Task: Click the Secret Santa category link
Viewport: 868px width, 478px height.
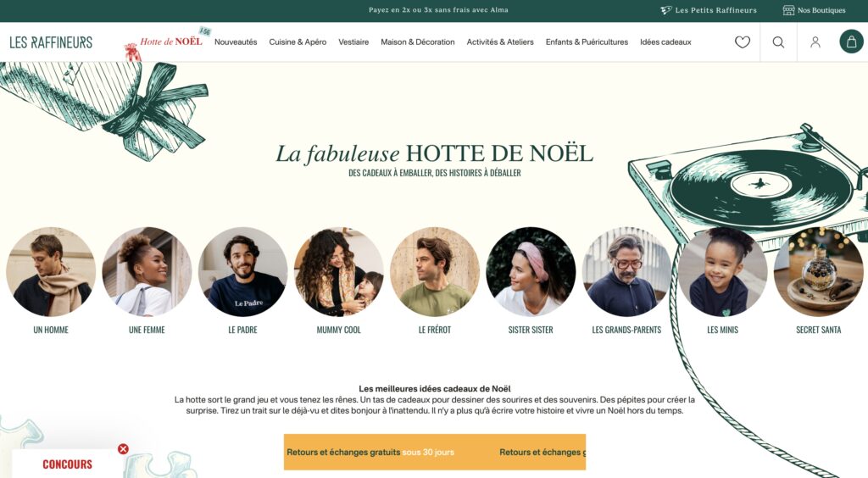Action: click(818, 330)
